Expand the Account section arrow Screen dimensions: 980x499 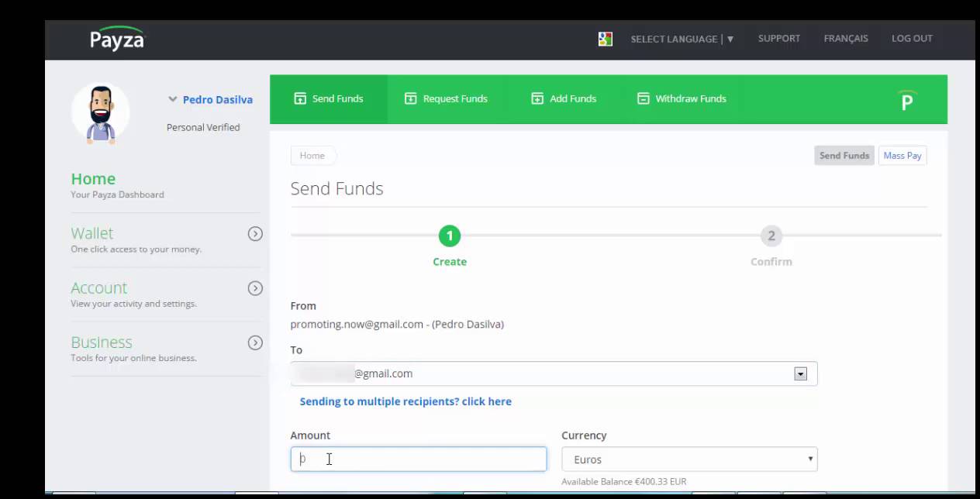255,288
